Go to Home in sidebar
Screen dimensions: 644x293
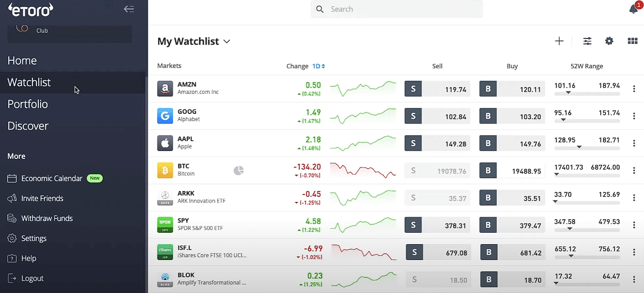coord(22,61)
